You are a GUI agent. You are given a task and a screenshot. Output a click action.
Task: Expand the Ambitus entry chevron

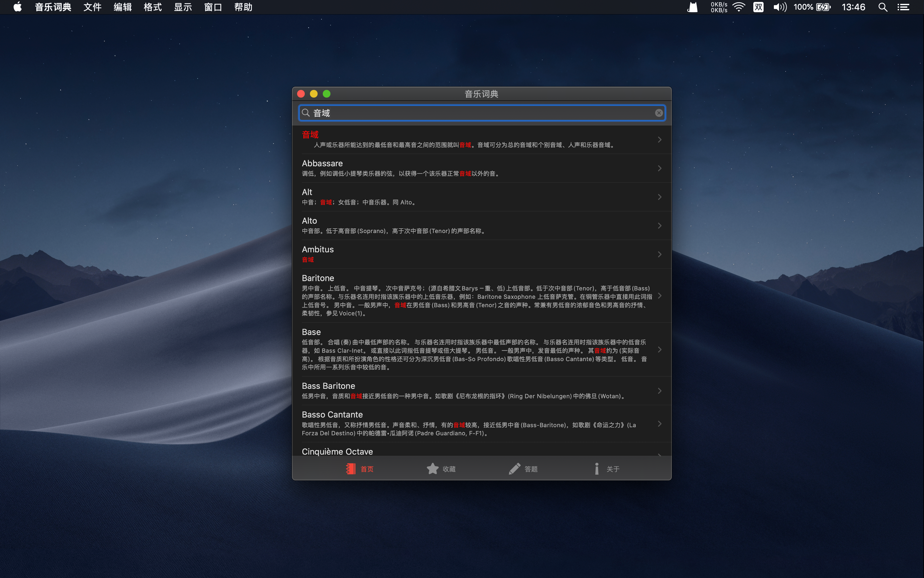tap(659, 254)
